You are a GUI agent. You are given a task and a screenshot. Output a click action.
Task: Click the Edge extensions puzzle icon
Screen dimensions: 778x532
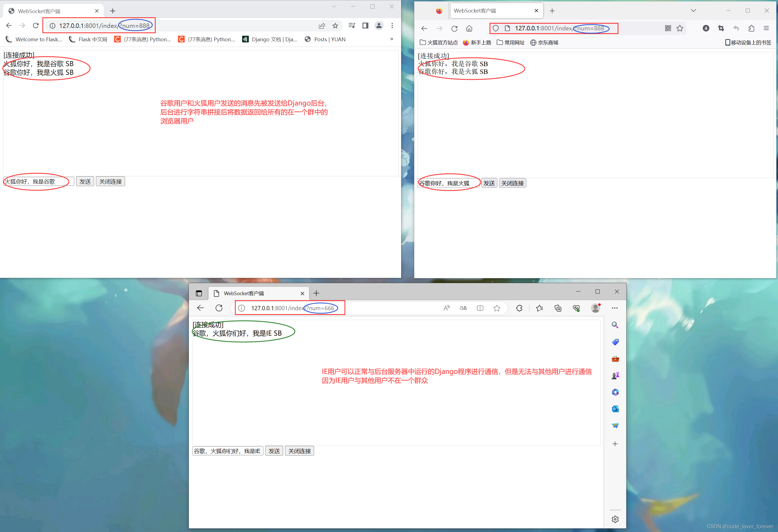coord(519,307)
